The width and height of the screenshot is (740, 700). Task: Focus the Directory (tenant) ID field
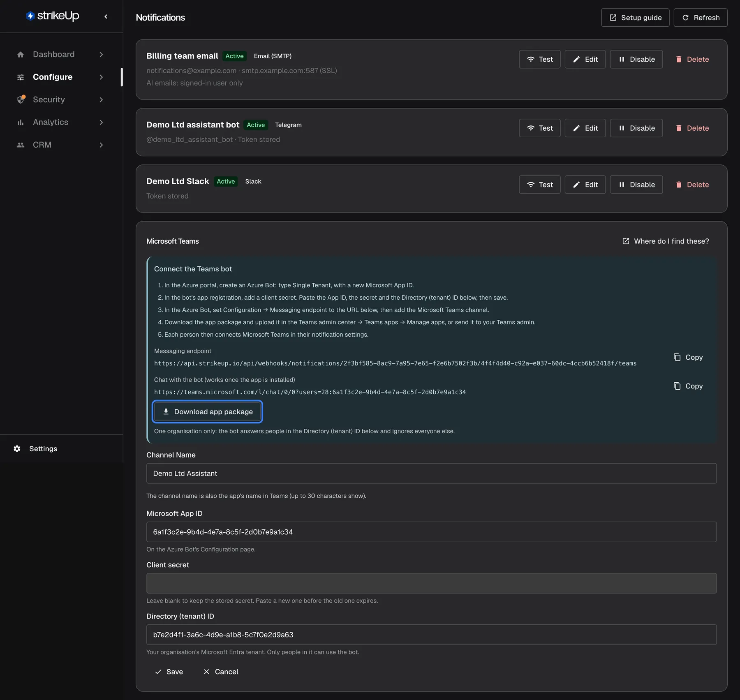[431, 635]
